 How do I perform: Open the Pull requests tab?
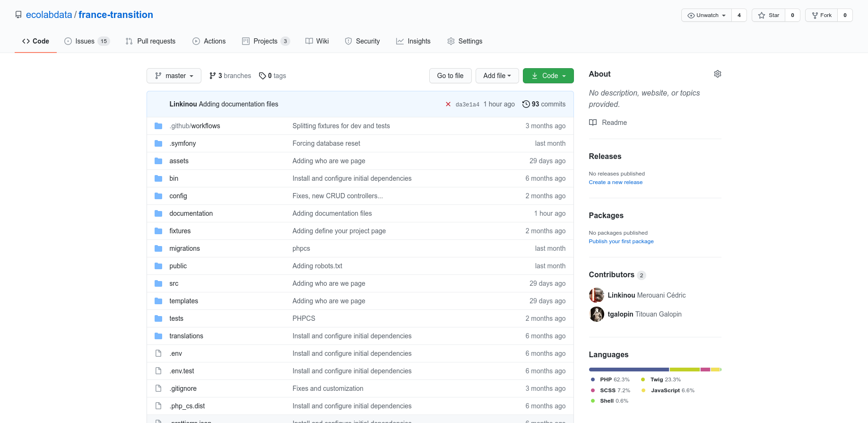(150, 41)
